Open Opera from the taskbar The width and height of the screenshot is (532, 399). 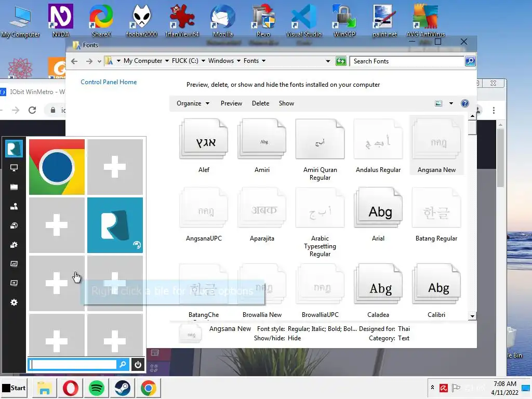pos(71,388)
